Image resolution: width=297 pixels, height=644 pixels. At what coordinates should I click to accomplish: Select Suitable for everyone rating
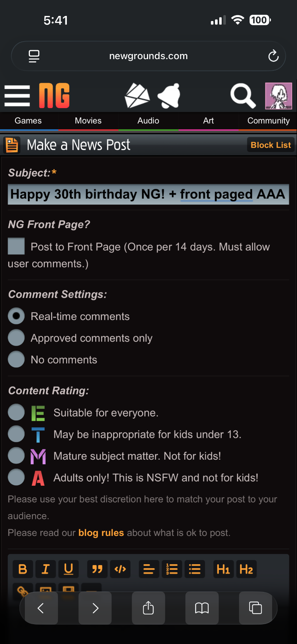(x=16, y=412)
